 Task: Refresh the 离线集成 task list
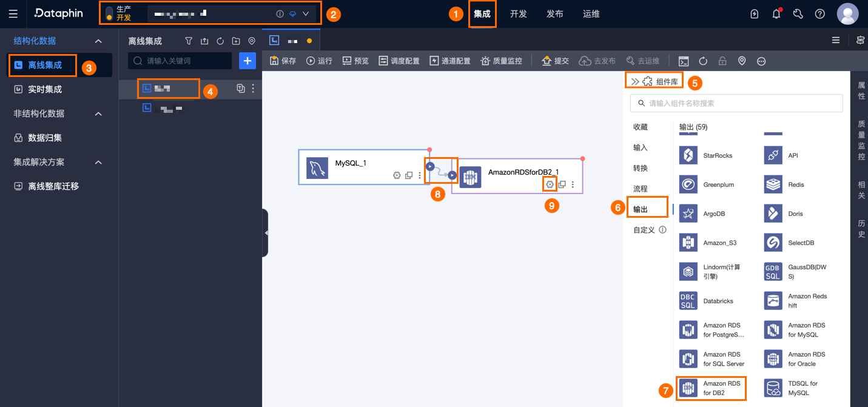(220, 41)
